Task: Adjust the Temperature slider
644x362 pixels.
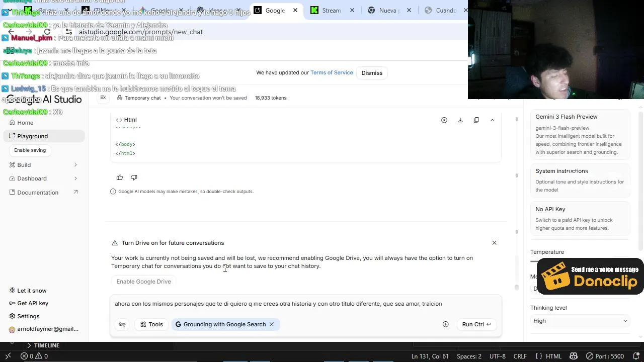Action: point(533,261)
